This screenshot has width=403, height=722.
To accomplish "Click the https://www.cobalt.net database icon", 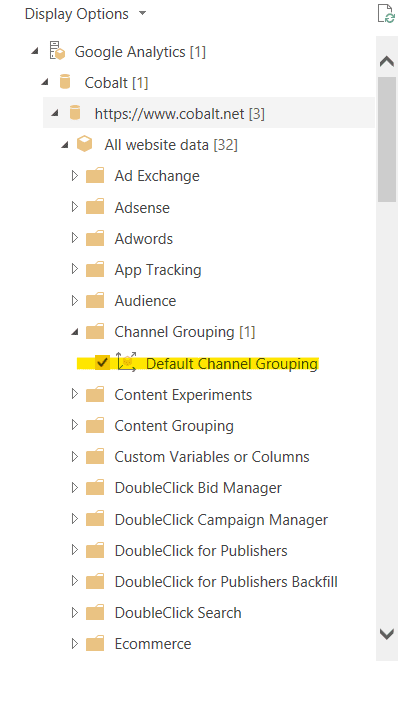I will coord(75,113).
